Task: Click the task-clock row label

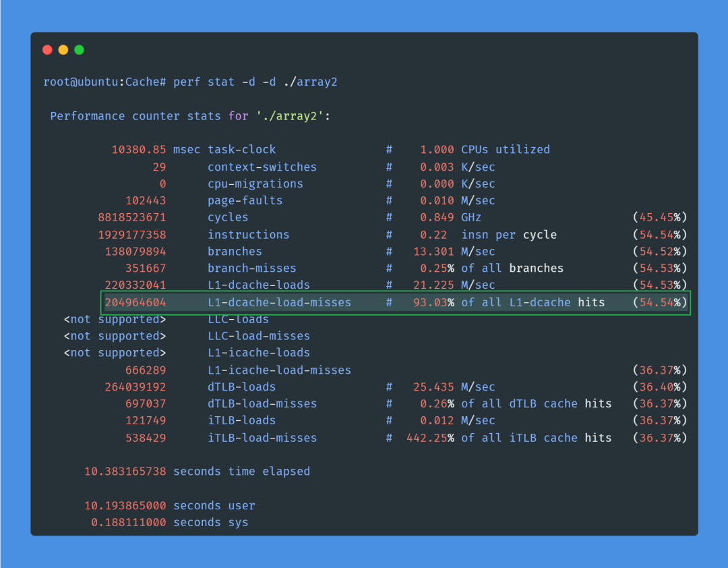Action: tap(241, 150)
